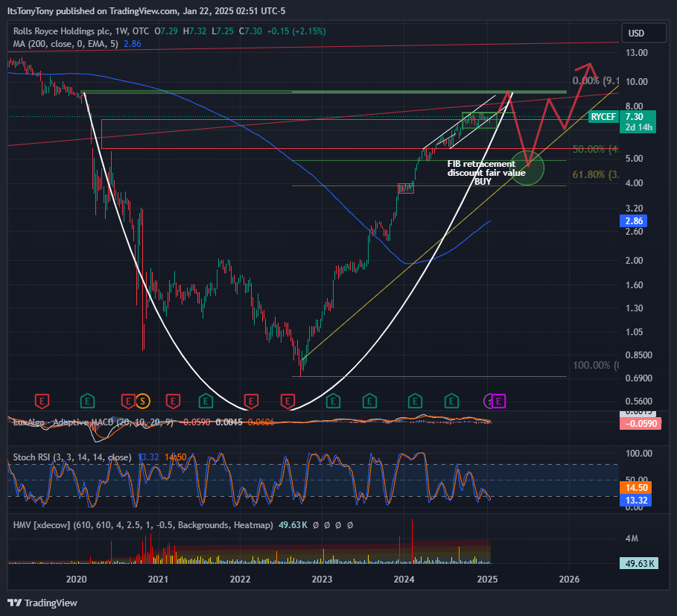Click the orange 14.50 Stoch RSI label
The height and width of the screenshot is (616, 677).
pos(636,488)
